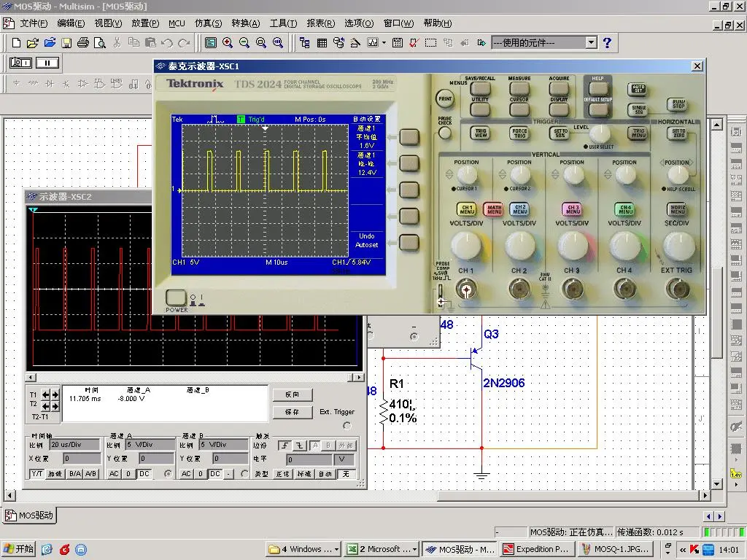Screen dimensions: 747x560
Task: Click the CH 1 VOLTS/DIV knob
Action: [466, 246]
